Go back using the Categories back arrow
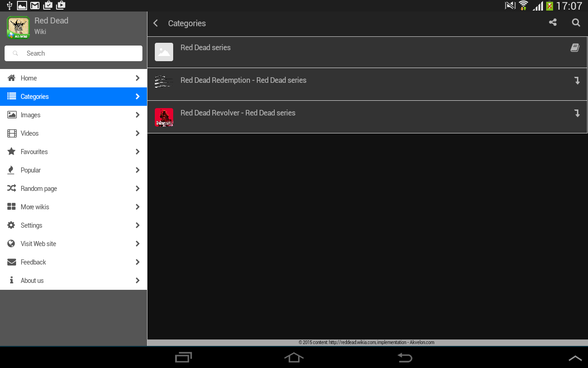The width and height of the screenshot is (588, 368). pyautogui.click(x=156, y=23)
